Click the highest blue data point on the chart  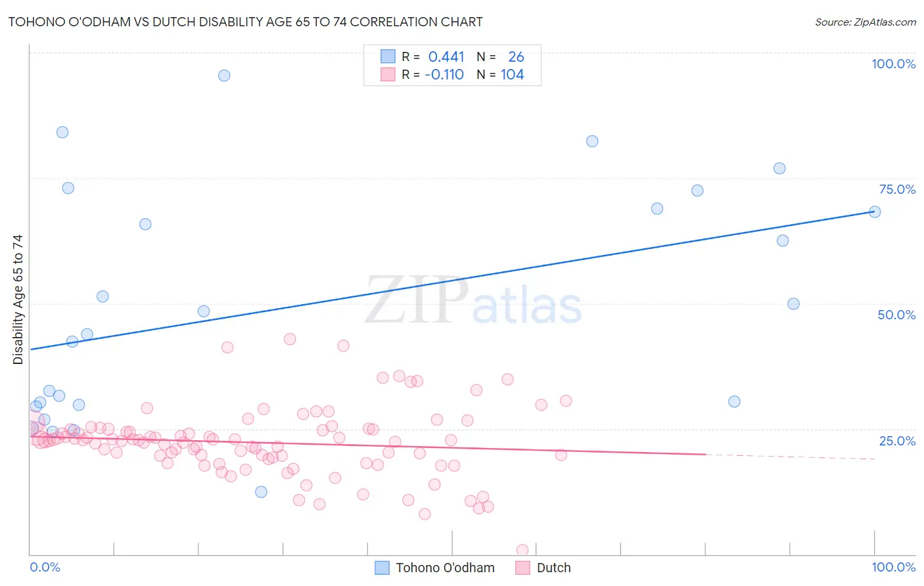pyautogui.click(x=224, y=76)
